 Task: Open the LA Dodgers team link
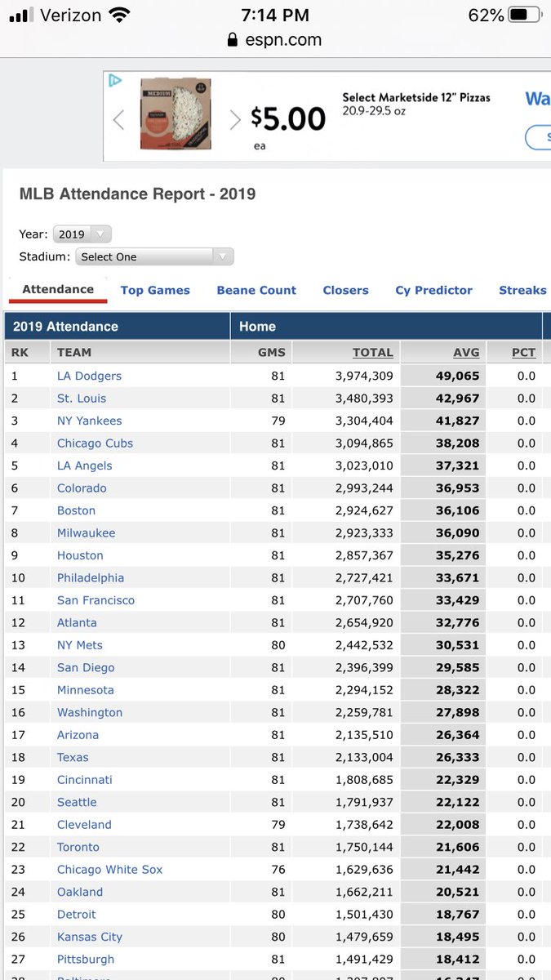click(x=89, y=376)
